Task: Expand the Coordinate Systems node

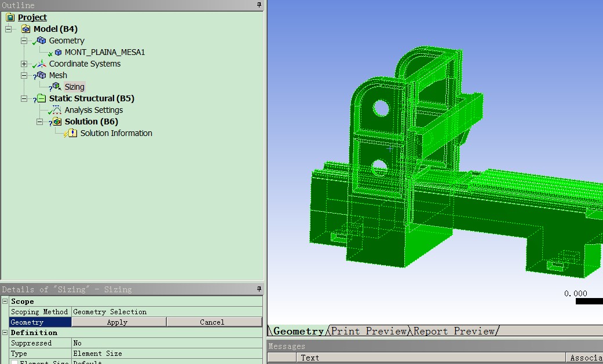Action: pos(24,64)
